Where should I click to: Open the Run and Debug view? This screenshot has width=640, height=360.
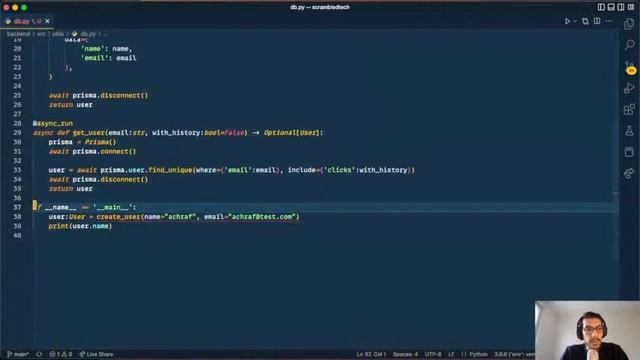click(x=629, y=88)
